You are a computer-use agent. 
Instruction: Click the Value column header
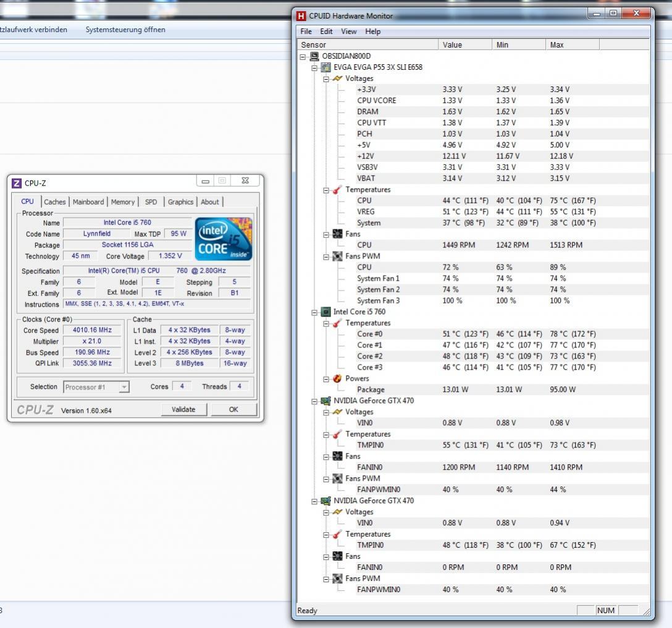465,45
